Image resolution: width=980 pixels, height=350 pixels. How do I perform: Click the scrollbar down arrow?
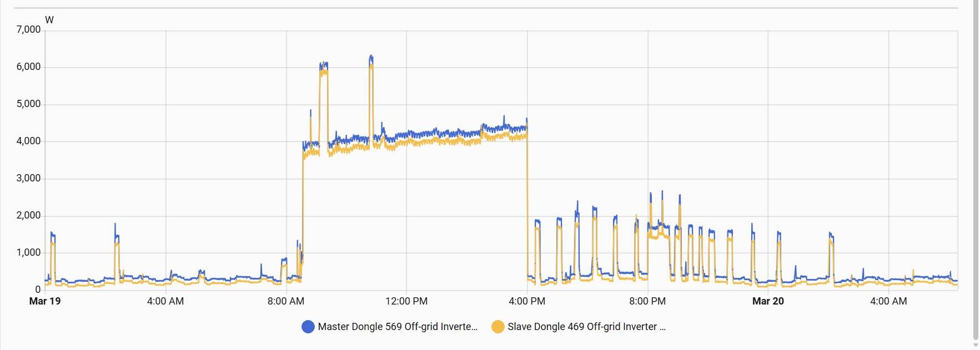pyautogui.click(x=976, y=345)
